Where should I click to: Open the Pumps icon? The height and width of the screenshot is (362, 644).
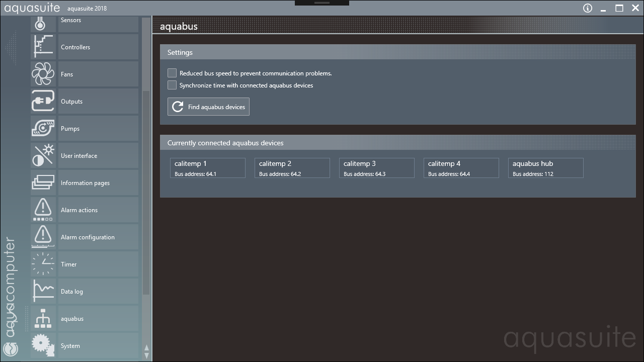(43, 128)
